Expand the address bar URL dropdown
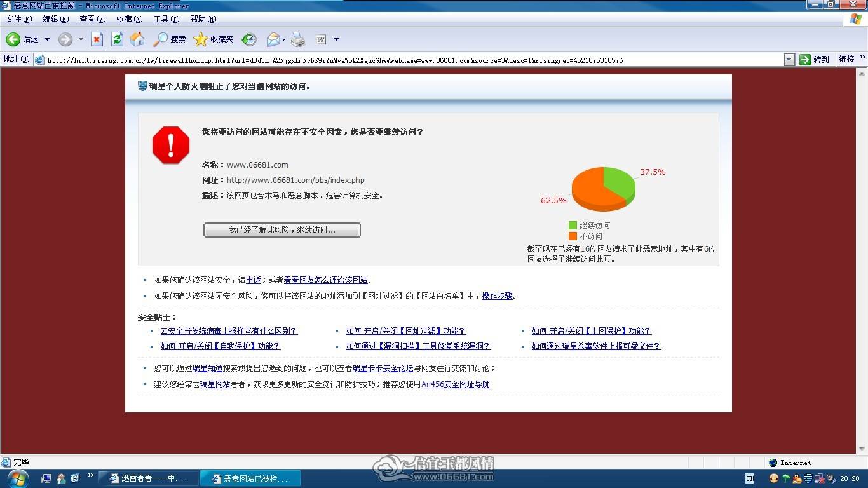Screen dimensions: 868x488 point(789,60)
